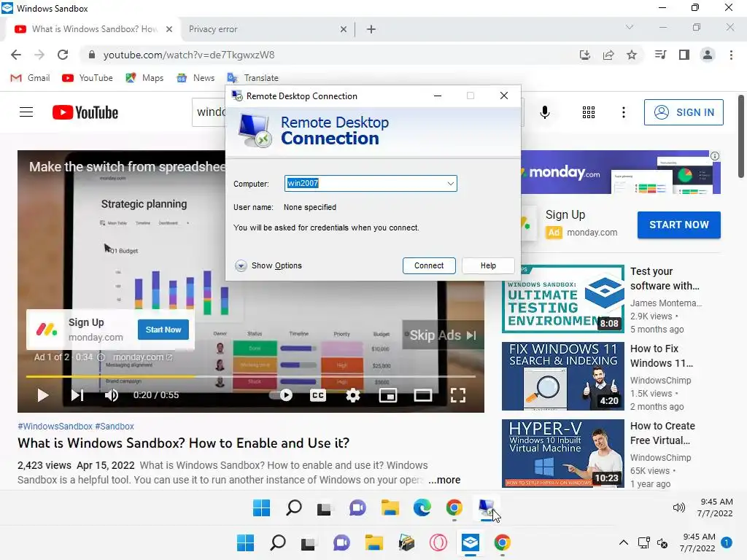Open News bookmark
Screen dimensions: 747x560
coord(196,77)
